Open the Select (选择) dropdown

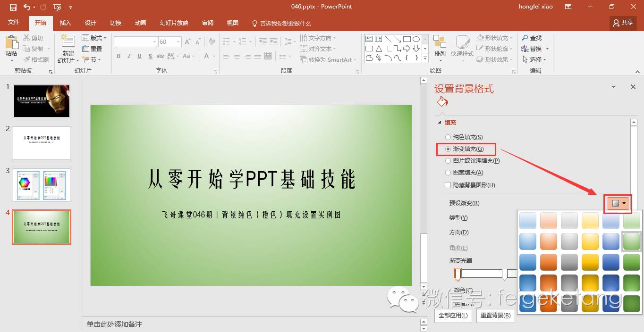534,59
